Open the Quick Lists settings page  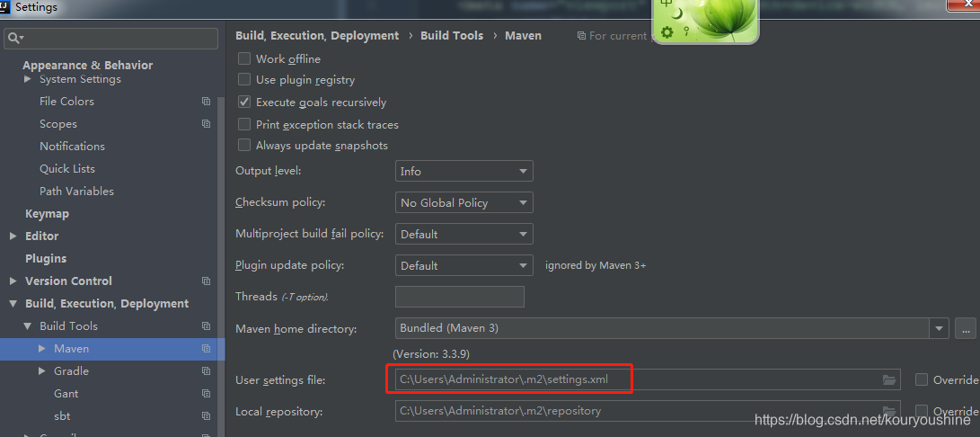pos(66,169)
